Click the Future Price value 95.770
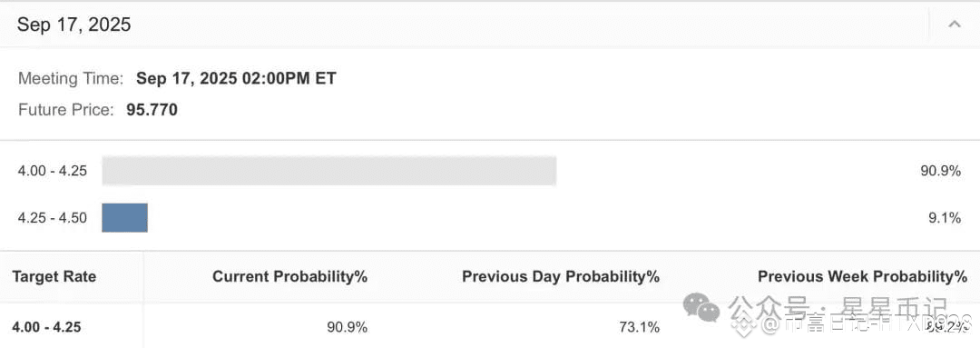 pos(152,110)
